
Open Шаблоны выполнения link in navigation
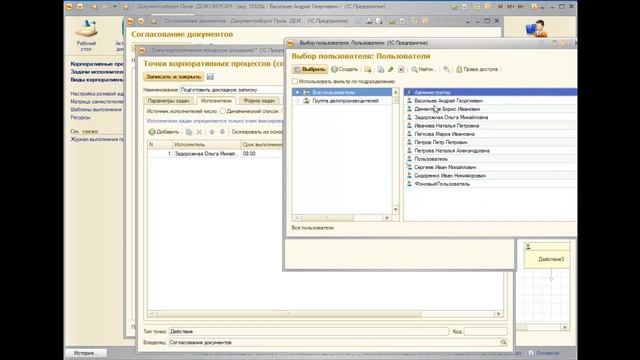96,109
